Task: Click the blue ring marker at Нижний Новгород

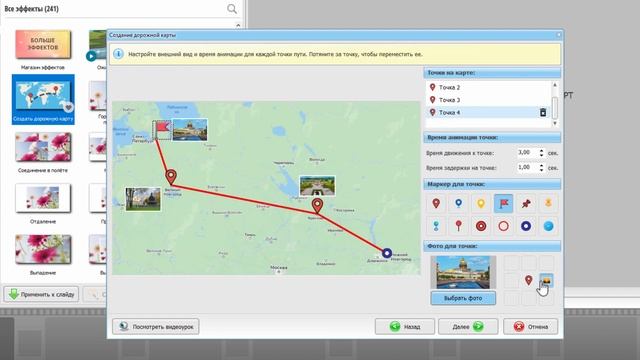Action: tap(387, 253)
